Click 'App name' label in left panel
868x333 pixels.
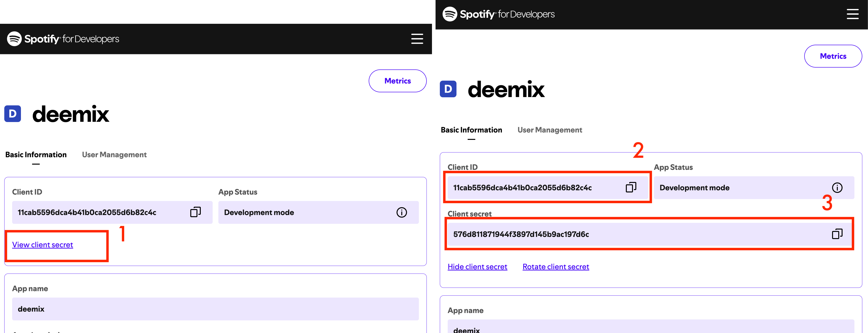30,289
